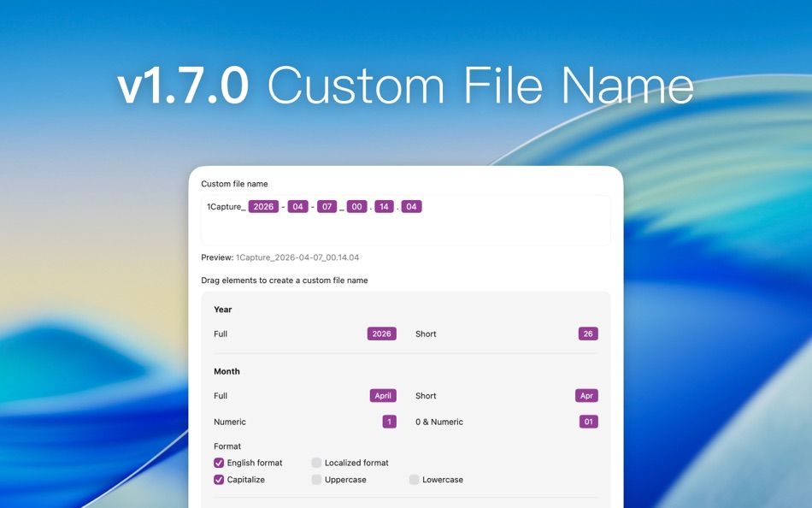Enable the Uppercase format option
812x508 pixels.
(x=317, y=480)
